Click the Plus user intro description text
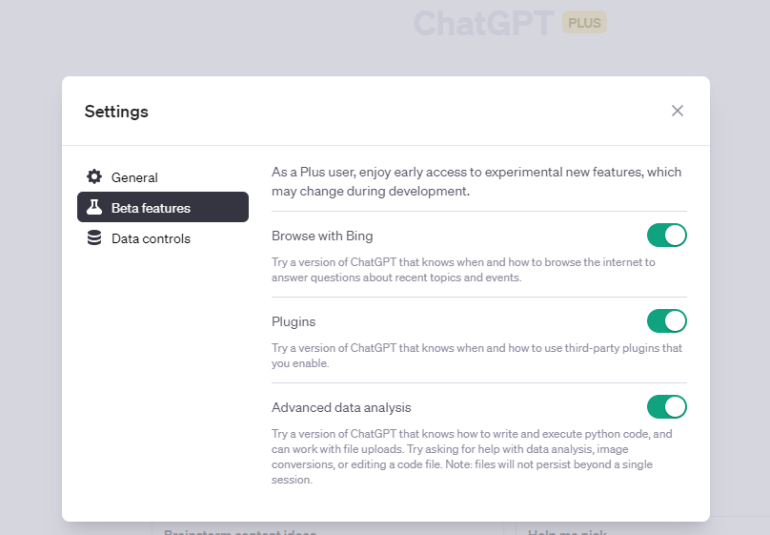The image size is (770, 535). 476,181
